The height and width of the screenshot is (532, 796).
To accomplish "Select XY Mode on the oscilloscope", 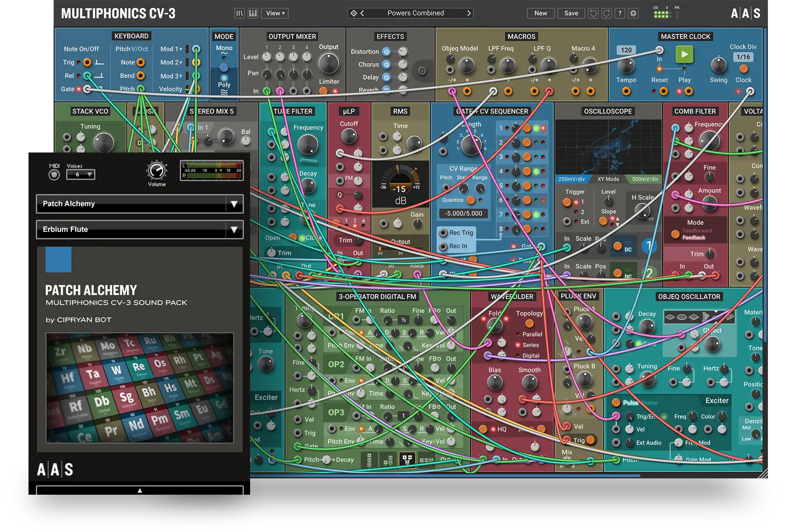I will pyautogui.click(x=608, y=179).
